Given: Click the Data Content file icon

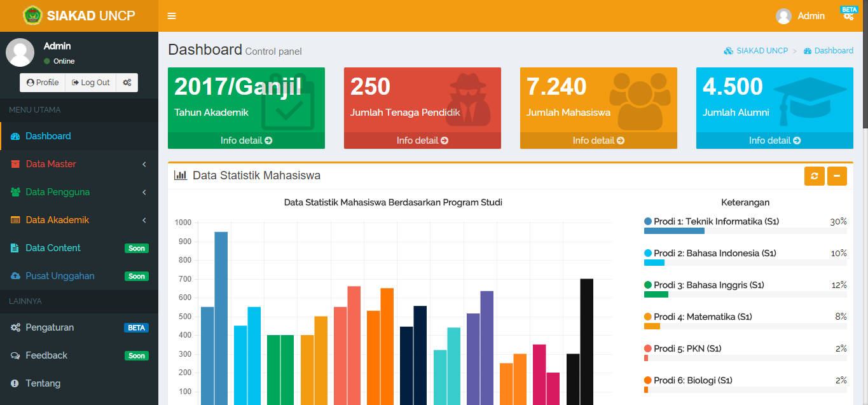Looking at the screenshot, I should (x=15, y=248).
